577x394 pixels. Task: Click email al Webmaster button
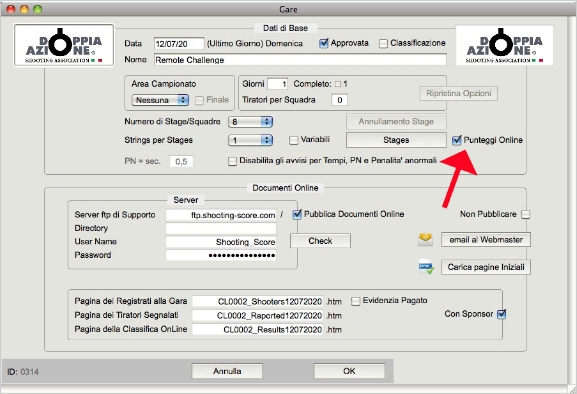pyautogui.click(x=486, y=240)
